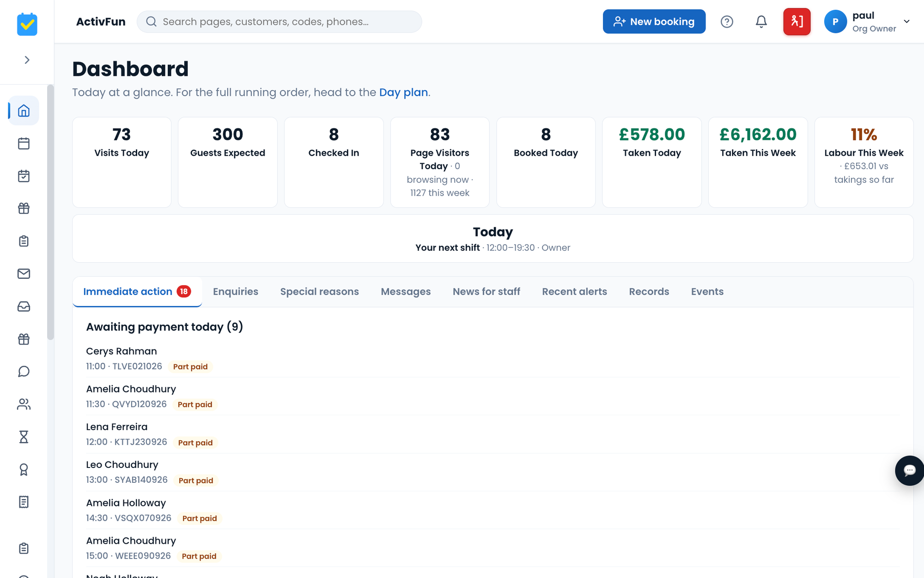Open the paul Org Owner account dropdown
The width and height of the screenshot is (924, 578).
pyautogui.click(x=867, y=22)
